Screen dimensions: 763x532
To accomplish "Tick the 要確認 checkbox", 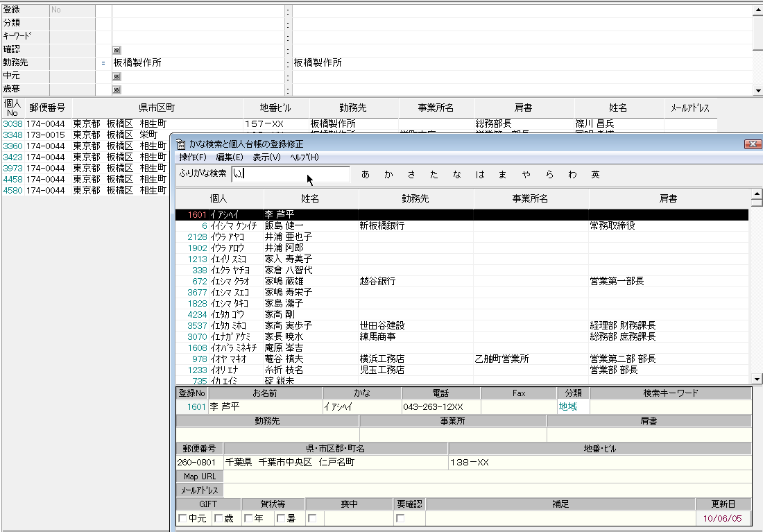I will coord(400,518).
